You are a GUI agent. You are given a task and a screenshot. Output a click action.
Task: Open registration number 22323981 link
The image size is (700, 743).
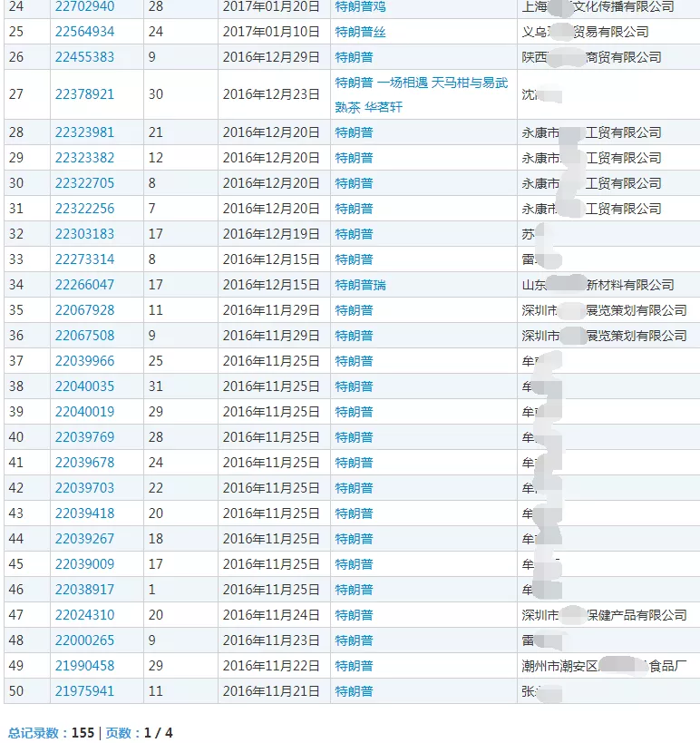[84, 132]
